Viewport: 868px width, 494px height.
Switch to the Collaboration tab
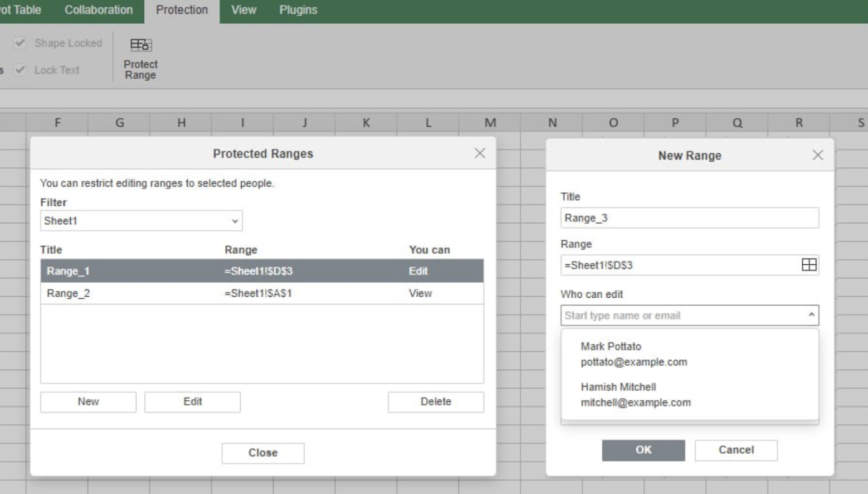[99, 10]
